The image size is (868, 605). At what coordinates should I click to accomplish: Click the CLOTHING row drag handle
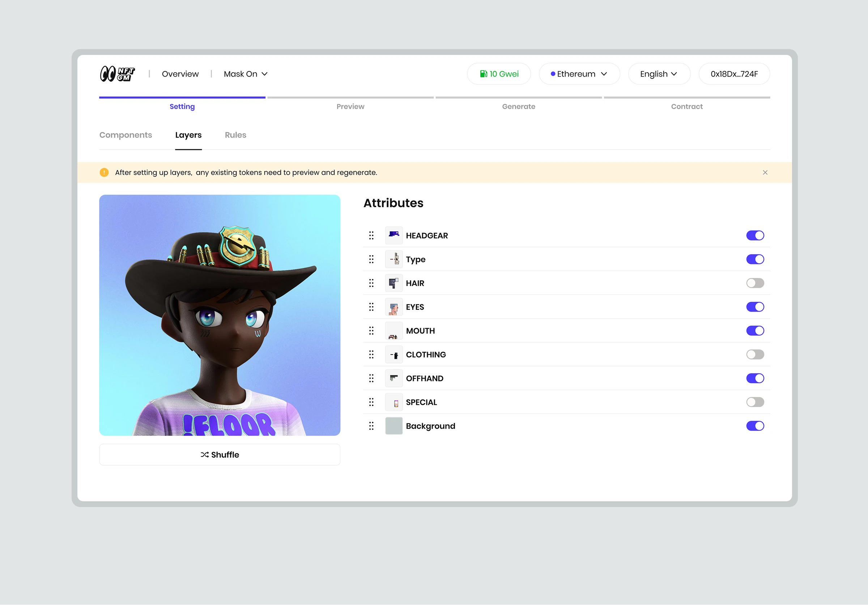(x=371, y=355)
